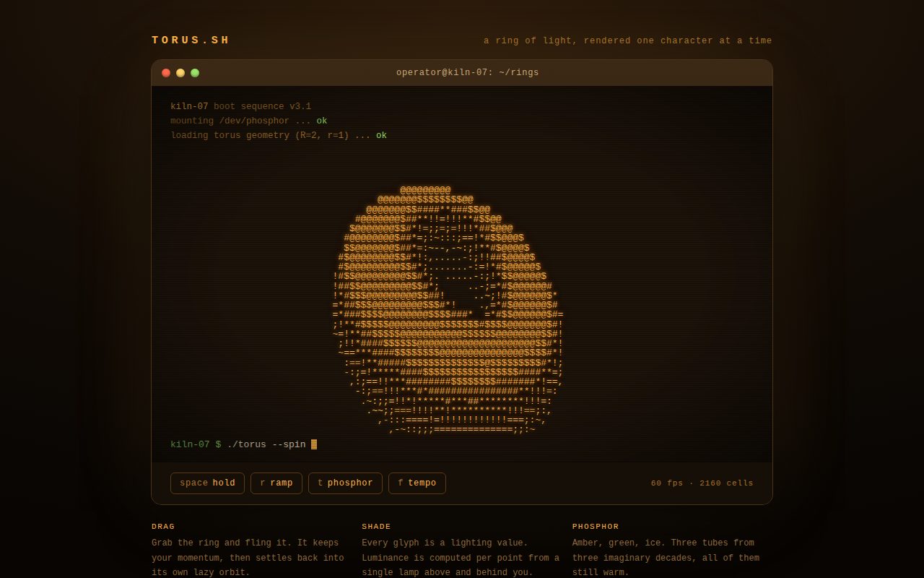This screenshot has width=924, height=578.
Task: Click the blinking cursor after ./torus --spin
Action: [314, 444]
